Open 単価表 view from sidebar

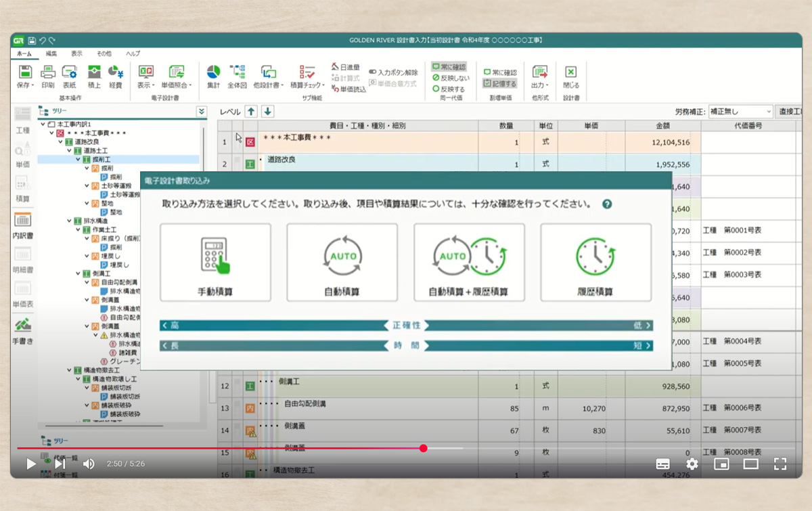pyautogui.click(x=23, y=296)
